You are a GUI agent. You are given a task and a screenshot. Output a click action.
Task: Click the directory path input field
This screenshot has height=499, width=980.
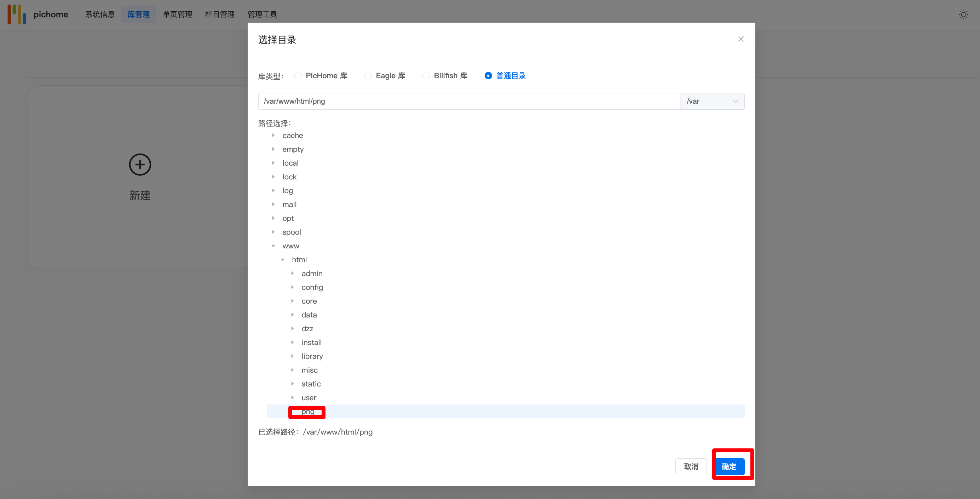(469, 101)
